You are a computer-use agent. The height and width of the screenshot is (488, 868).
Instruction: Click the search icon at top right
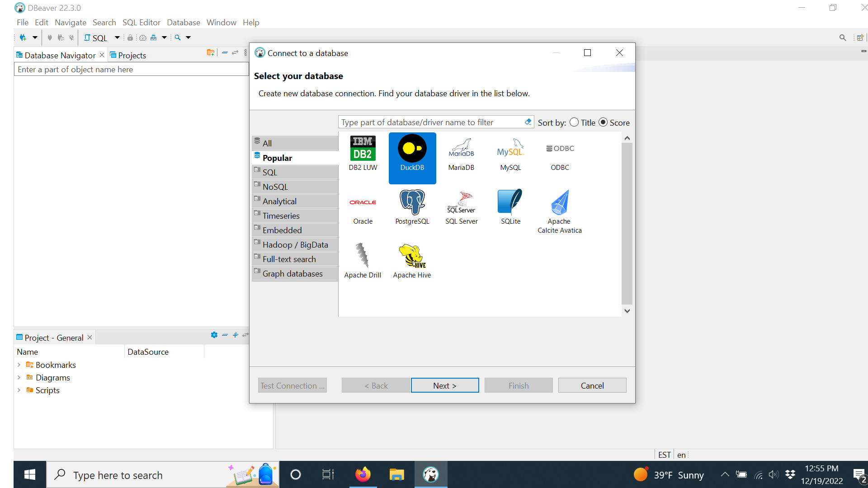843,38
